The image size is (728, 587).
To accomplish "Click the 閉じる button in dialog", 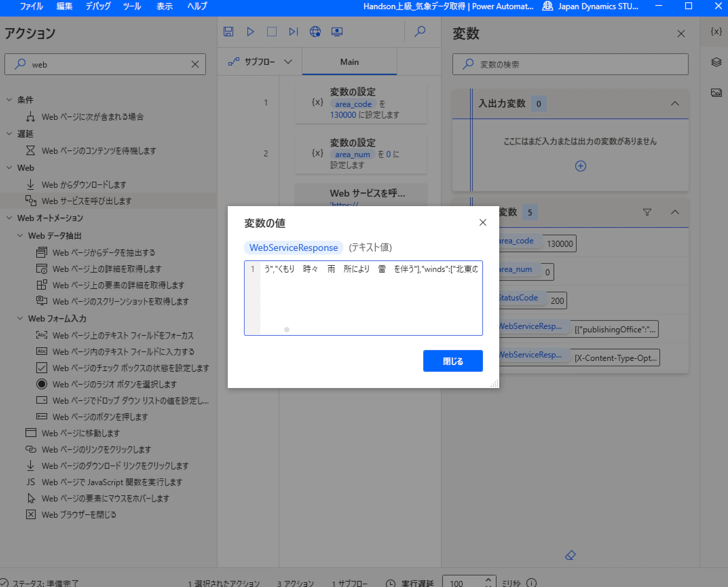I will [452, 361].
